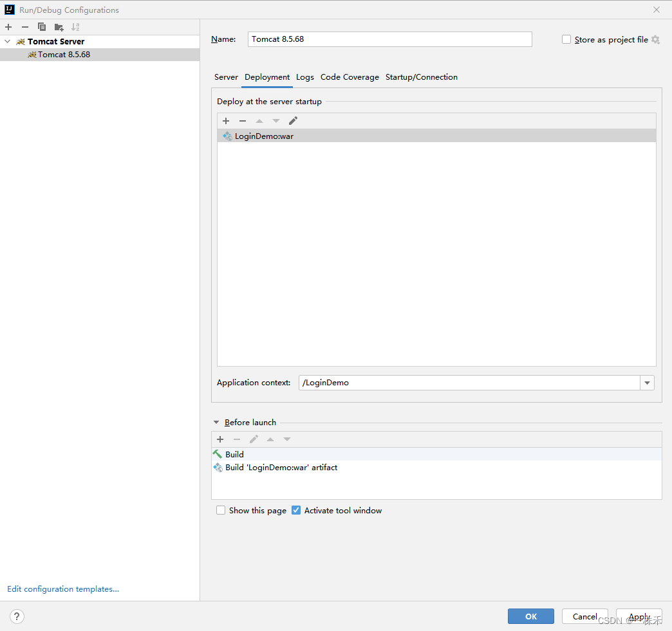The image size is (672, 631).
Task: Click the Apply button
Action: click(639, 616)
